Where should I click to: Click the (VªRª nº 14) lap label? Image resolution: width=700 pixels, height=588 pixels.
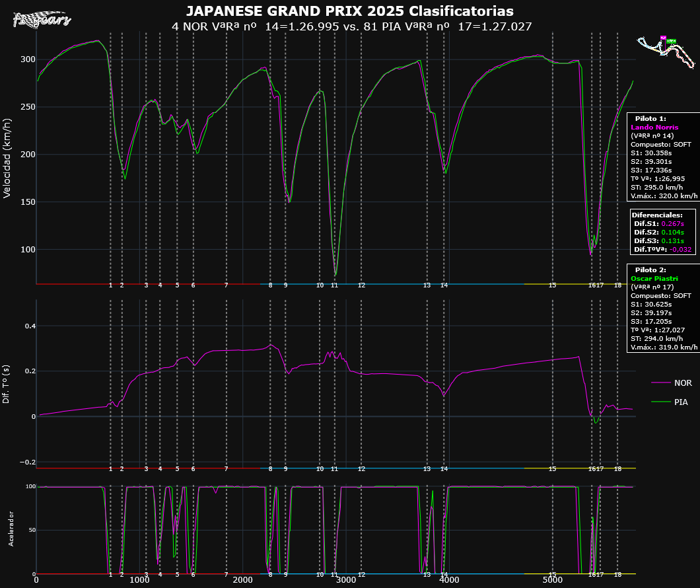(x=652, y=135)
